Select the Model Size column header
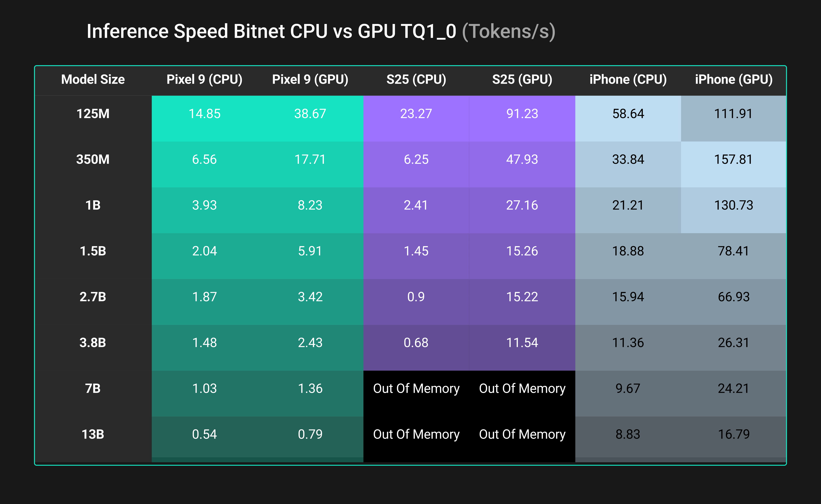Screen dimensions: 821x504 pyautogui.click(x=93, y=80)
